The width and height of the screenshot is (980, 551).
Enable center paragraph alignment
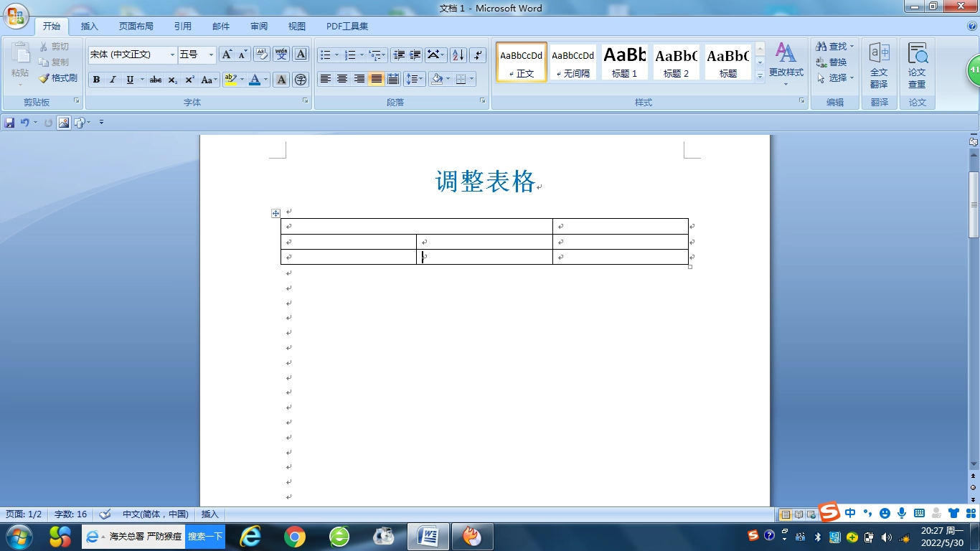(x=342, y=80)
